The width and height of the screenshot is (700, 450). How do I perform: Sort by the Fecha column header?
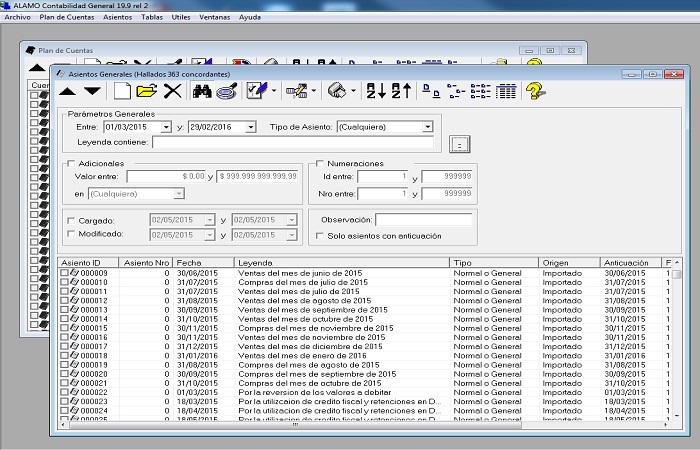pyautogui.click(x=203, y=262)
